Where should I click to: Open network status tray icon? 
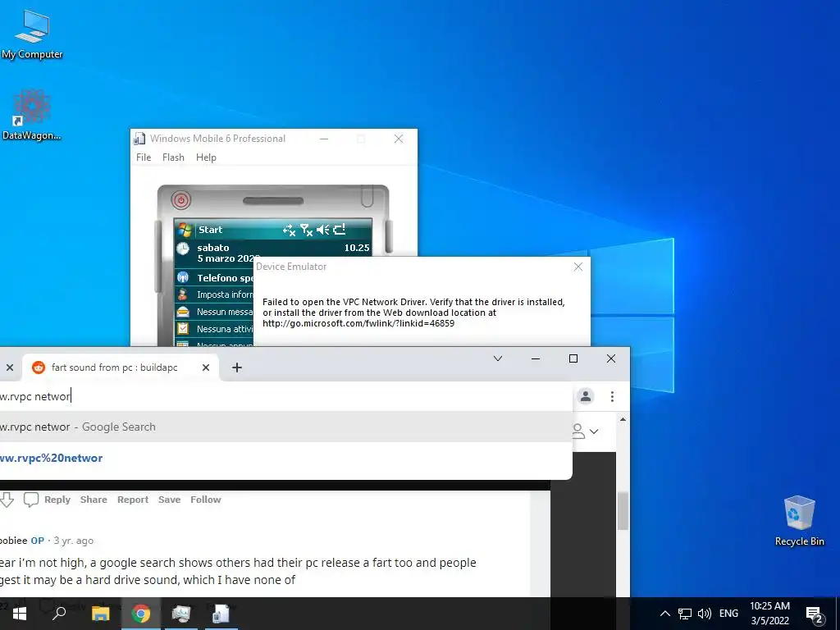685,614
